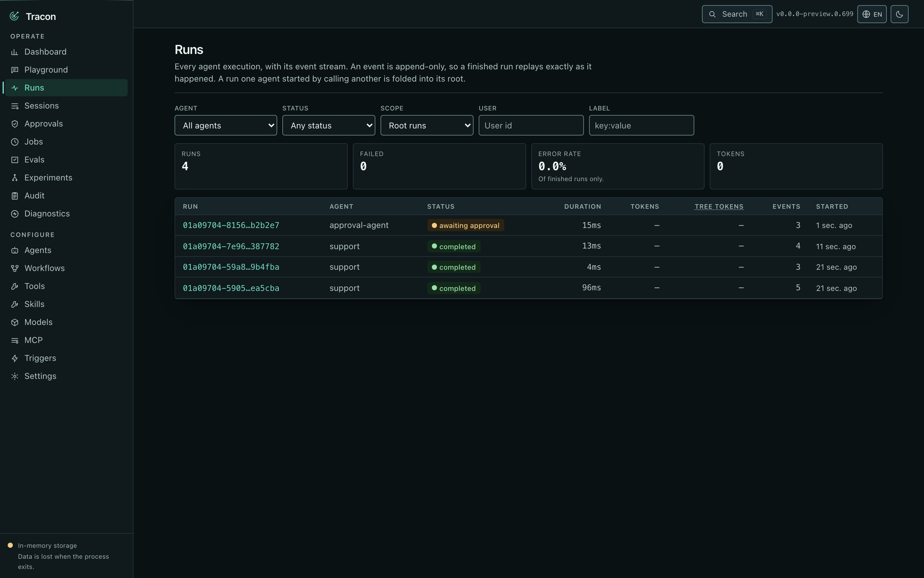Click the Failed stat card
Screen dimensions: 924x578
pyautogui.click(x=439, y=166)
